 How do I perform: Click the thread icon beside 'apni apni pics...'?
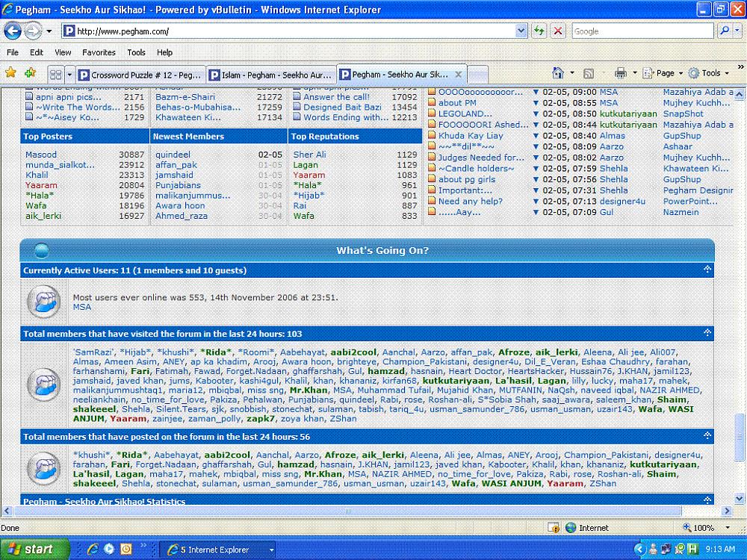(x=29, y=96)
